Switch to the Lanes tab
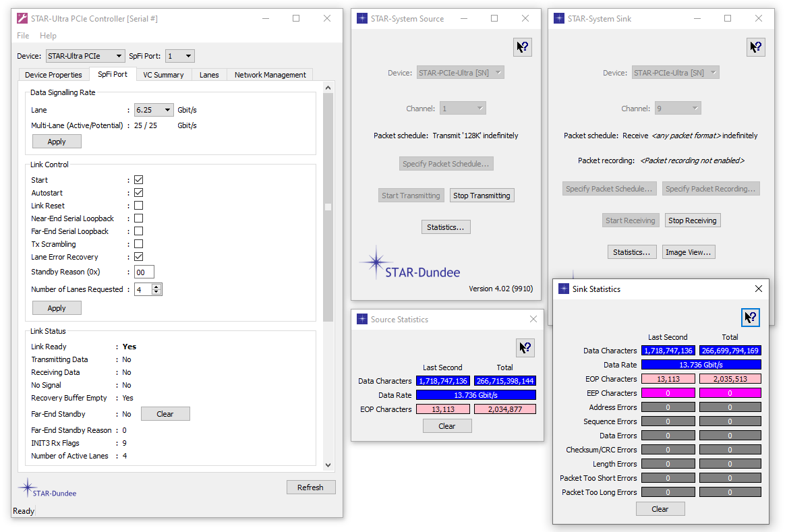This screenshot has width=785, height=532. click(x=209, y=75)
